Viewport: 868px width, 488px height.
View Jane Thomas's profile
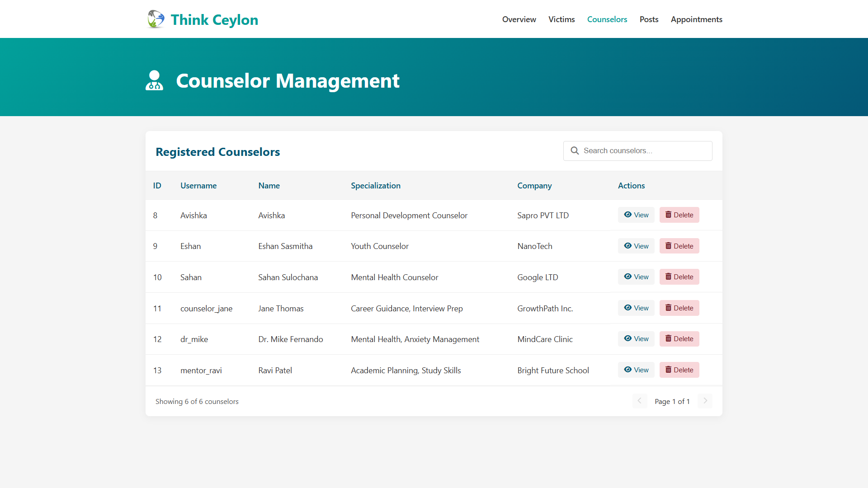[x=636, y=308]
